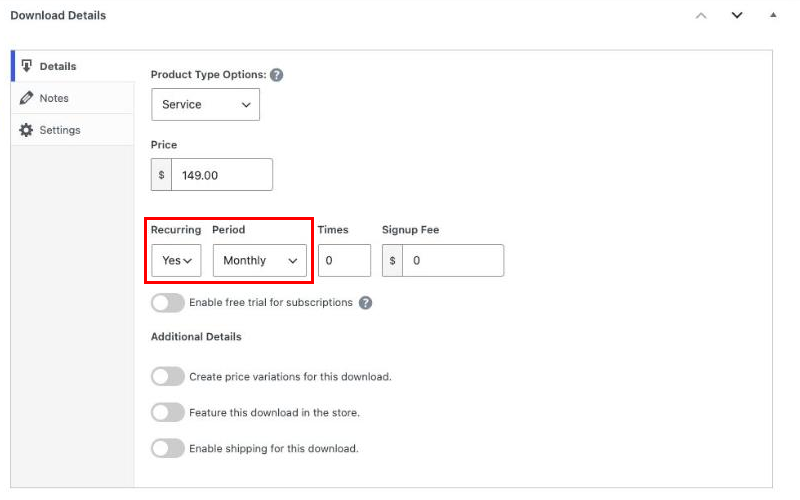Open the Settings tab
The width and height of the screenshot is (800, 500).
pos(73,130)
